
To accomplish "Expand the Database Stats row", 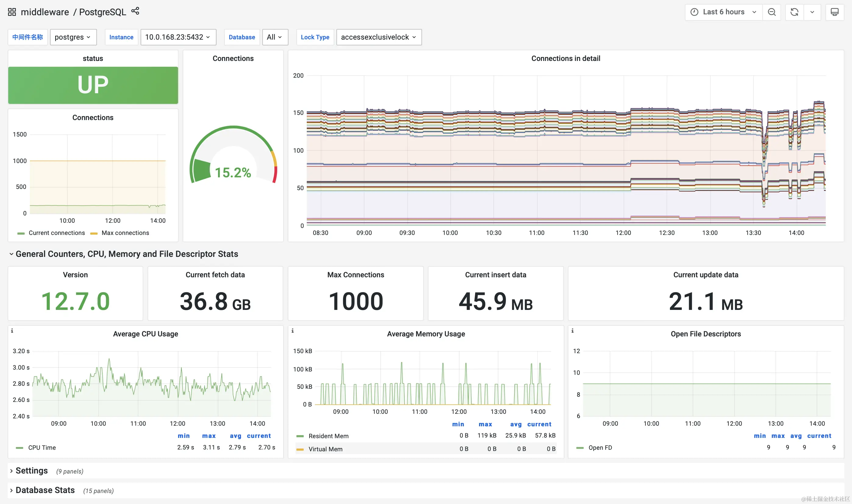I will (45, 490).
